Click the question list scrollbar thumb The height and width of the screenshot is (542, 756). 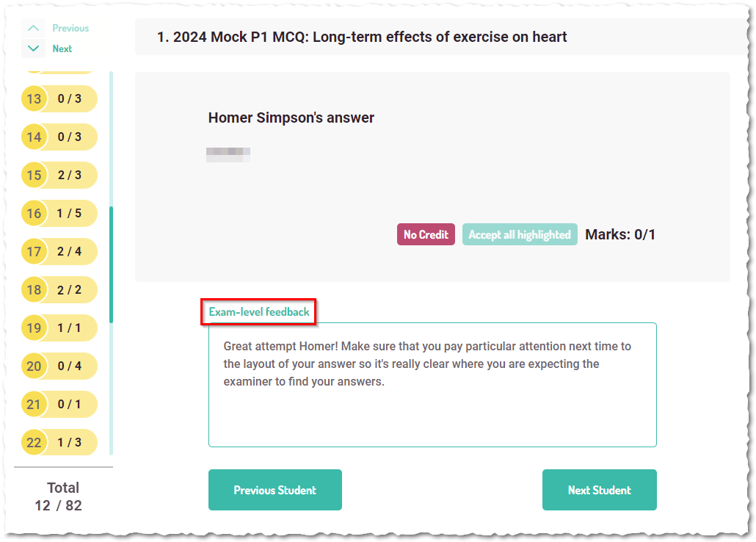click(x=112, y=264)
